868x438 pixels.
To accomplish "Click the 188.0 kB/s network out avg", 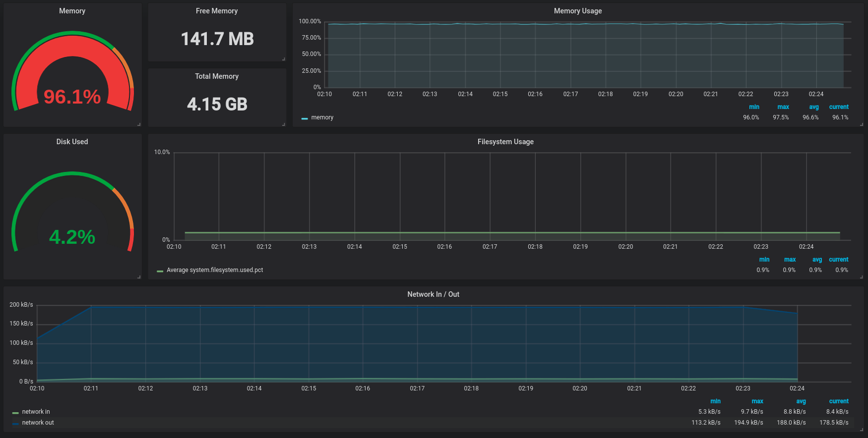I will 791,423.
